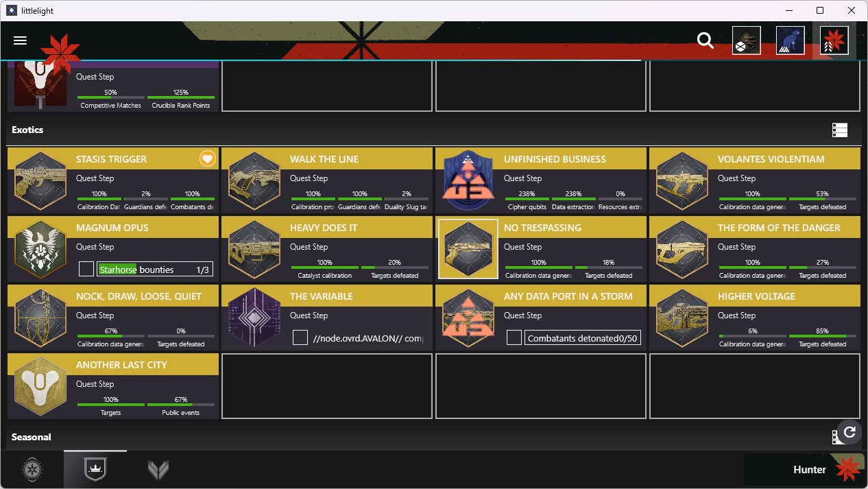
Task: Click the Starhorse bounties 1/3 progress bar
Action: [x=155, y=270]
